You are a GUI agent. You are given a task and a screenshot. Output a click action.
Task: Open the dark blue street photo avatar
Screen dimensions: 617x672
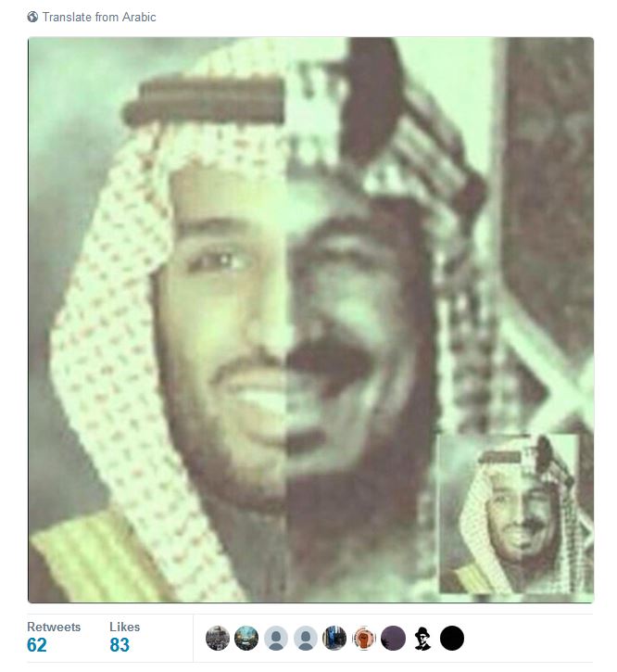[334, 638]
